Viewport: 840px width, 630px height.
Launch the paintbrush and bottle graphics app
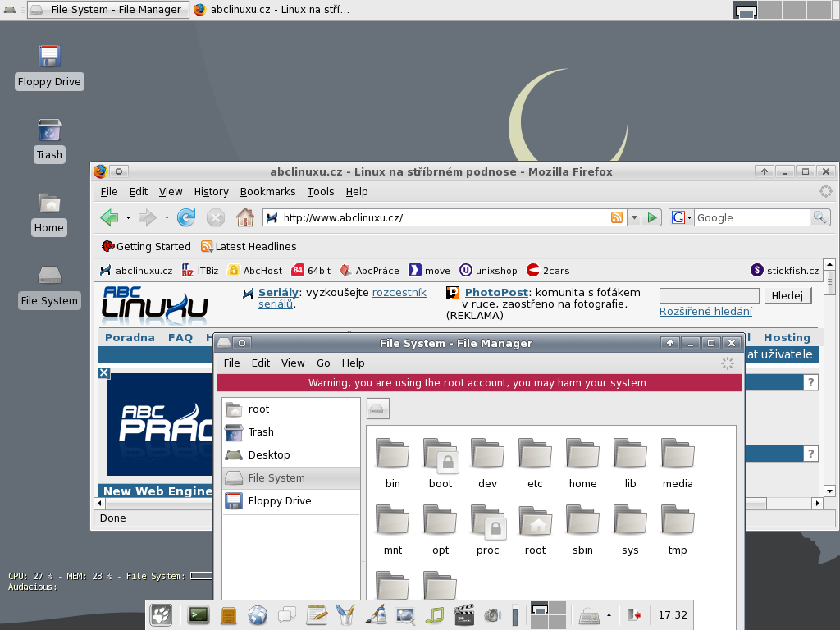pyautogui.click(x=376, y=615)
